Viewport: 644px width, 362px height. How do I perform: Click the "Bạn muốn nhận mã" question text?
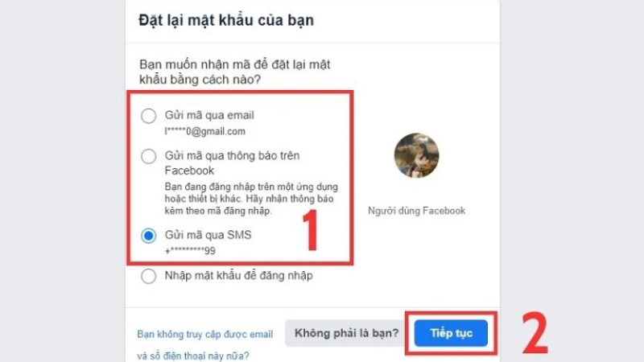click(234, 72)
